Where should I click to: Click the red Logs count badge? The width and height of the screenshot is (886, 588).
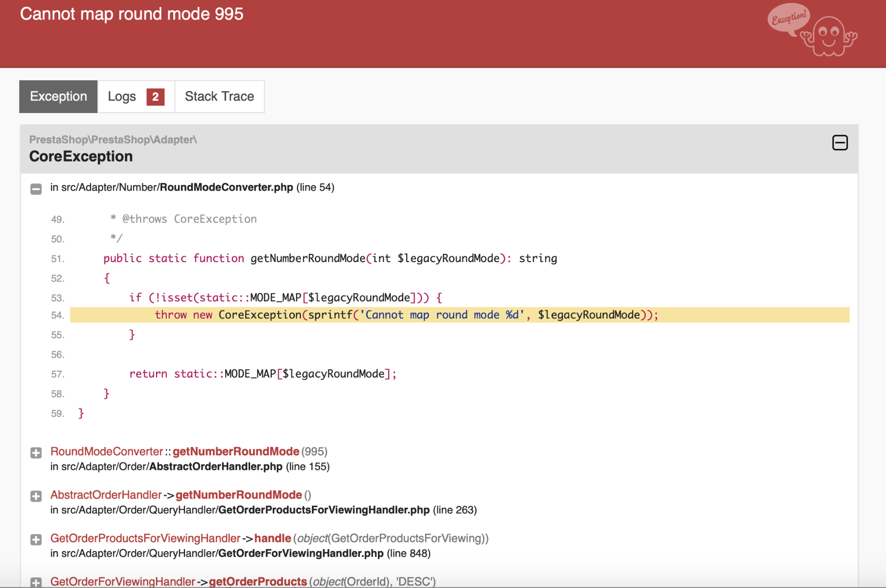point(156,97)
